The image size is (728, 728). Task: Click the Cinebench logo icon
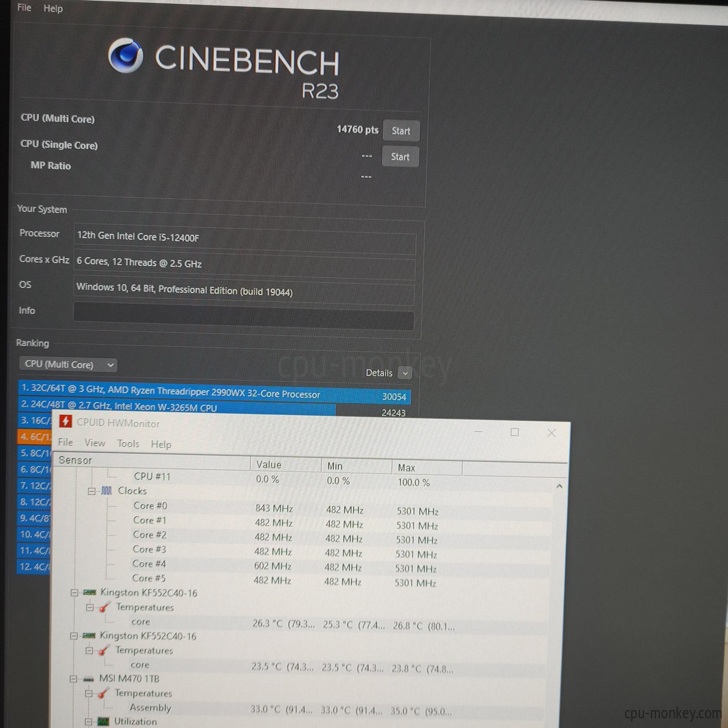[125, 55]
